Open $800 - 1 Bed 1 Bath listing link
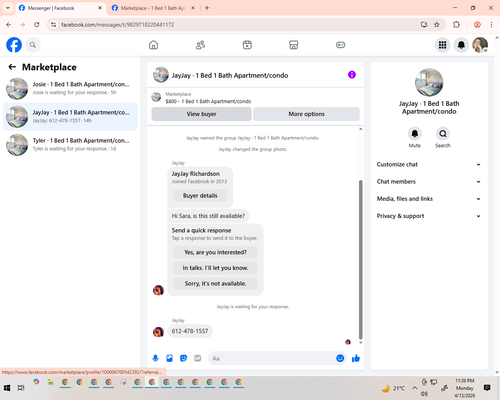Viewport: 500px width, 400px height. tap(208, 101)
